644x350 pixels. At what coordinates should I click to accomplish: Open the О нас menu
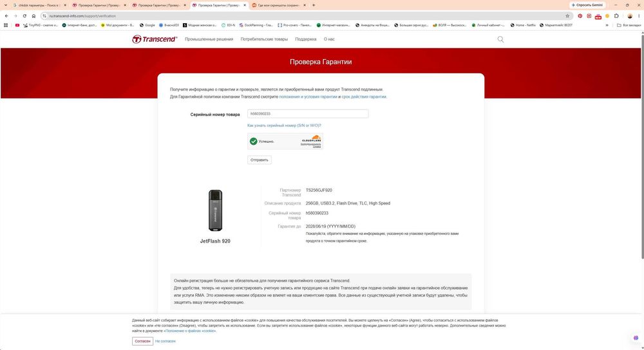coord(329,39)
